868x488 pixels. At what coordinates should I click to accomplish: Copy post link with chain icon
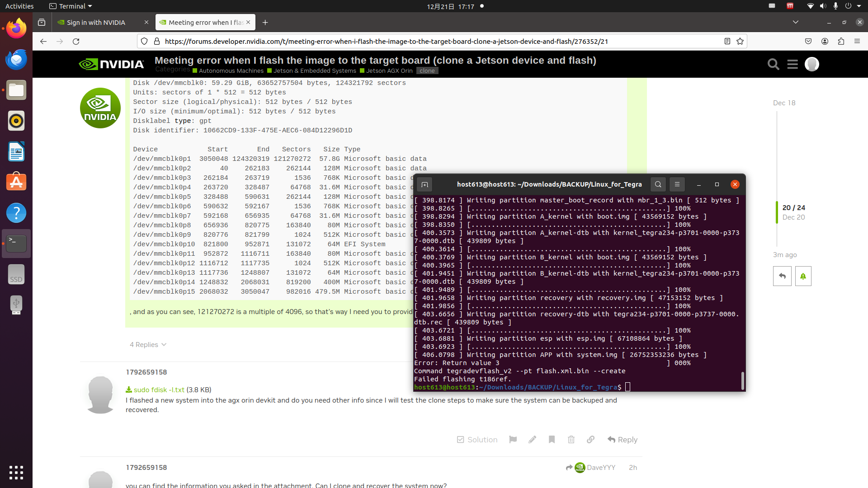[590, 440]
